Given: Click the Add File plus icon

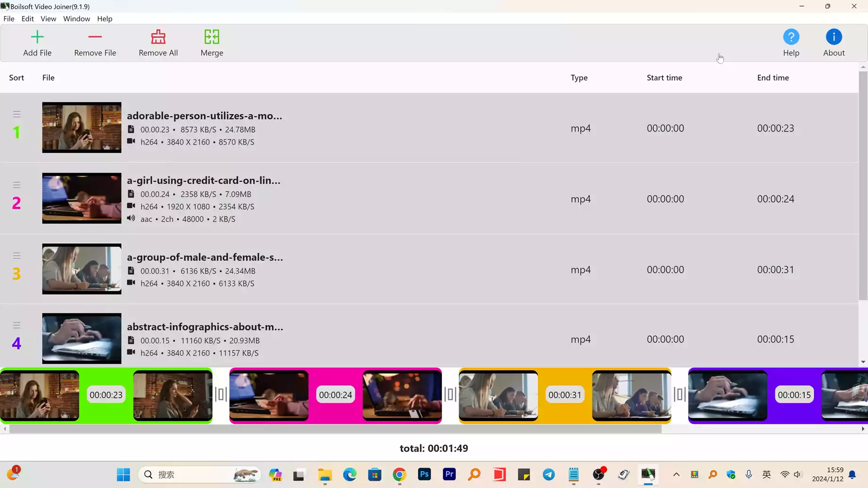Looking at the screenshot, I should [37, 37].
